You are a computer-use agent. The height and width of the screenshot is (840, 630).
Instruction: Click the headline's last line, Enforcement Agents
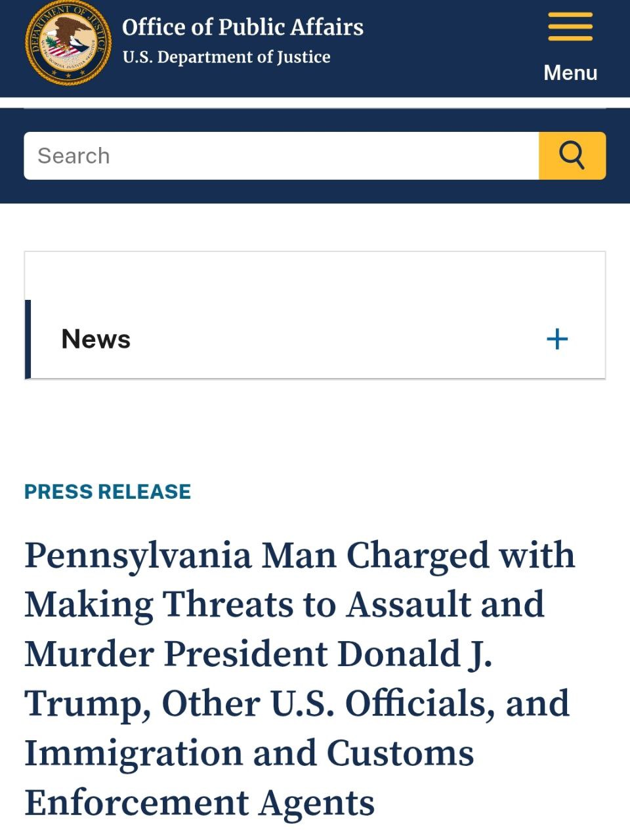199,802
